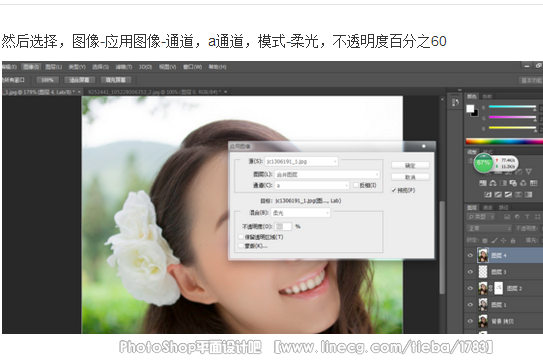Open the 通道(C) channel dropdown
543x364 pixels.
tap(312, 186)
